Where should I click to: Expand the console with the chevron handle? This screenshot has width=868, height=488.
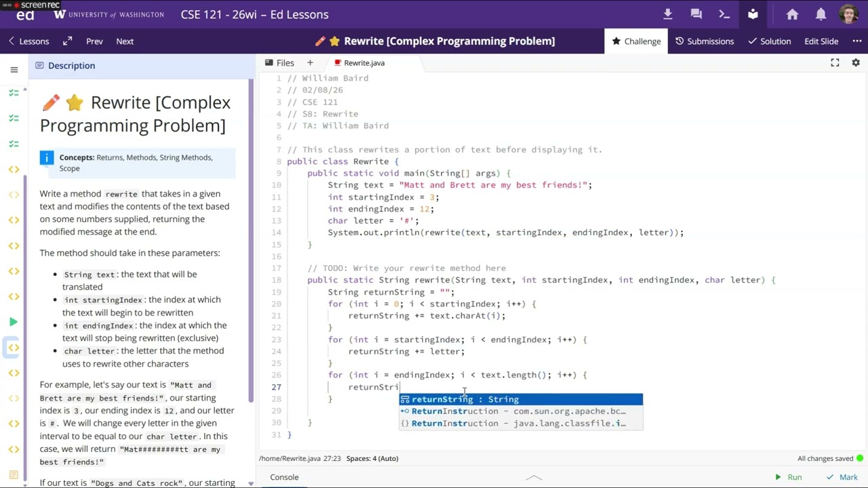coord(534,477)
